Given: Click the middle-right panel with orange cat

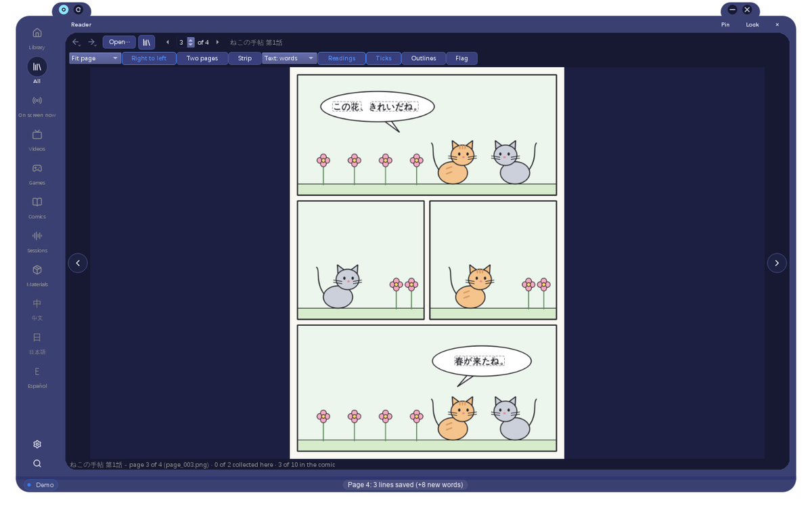Looking at the screenshot, I should [x=493, y=260].
